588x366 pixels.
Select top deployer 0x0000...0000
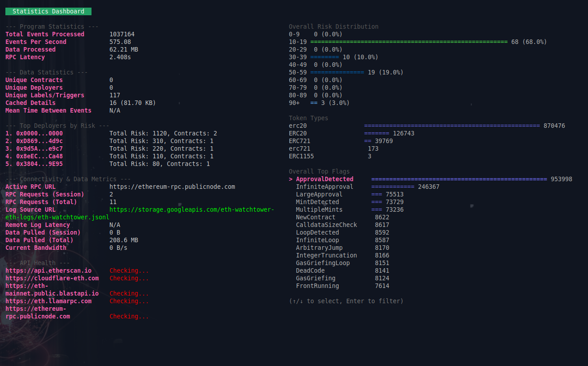34,134
